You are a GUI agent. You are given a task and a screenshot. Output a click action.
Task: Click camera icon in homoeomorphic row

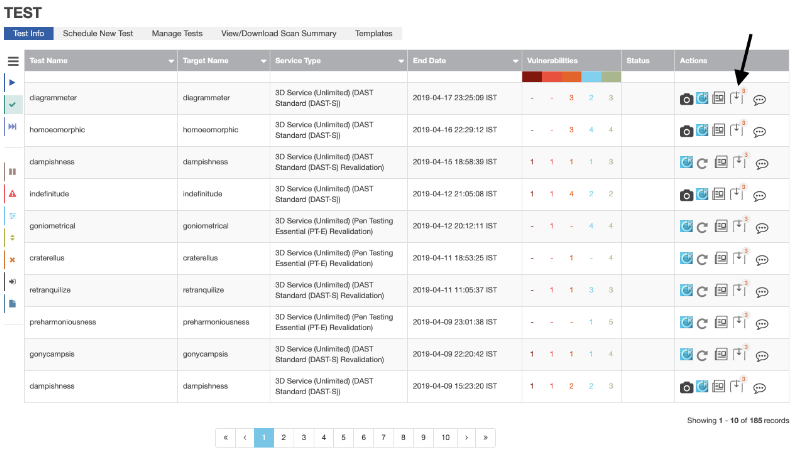tap(686, 131)
